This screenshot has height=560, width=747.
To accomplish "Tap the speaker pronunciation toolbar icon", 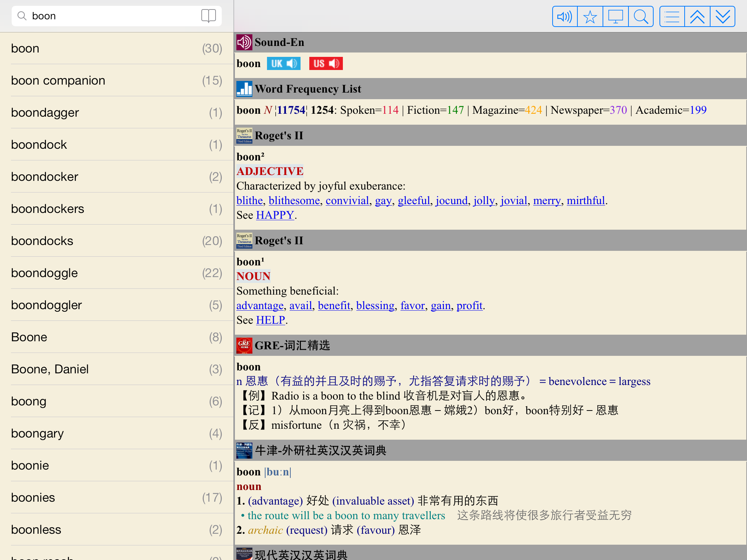I will tap(565, 17).
